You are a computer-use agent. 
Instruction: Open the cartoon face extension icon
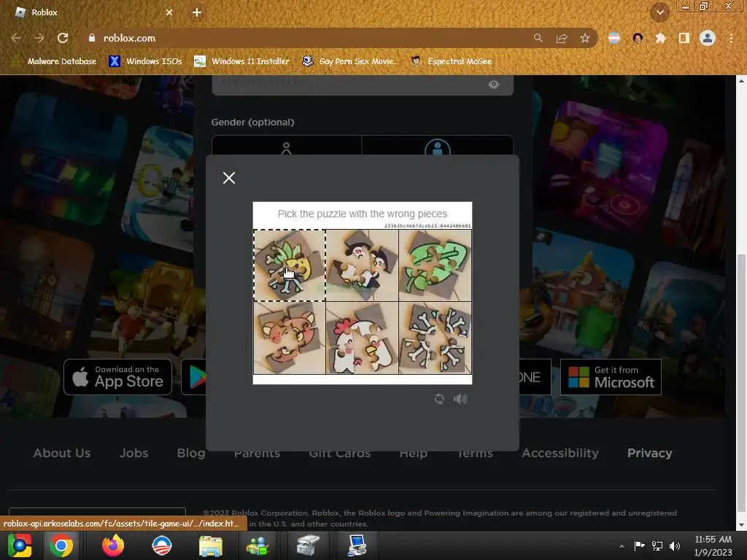click(638, 38)
